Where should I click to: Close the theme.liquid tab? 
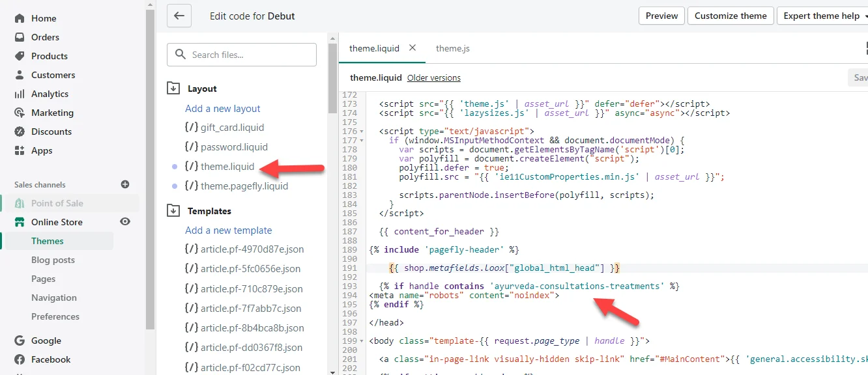(x=412, y=48)
